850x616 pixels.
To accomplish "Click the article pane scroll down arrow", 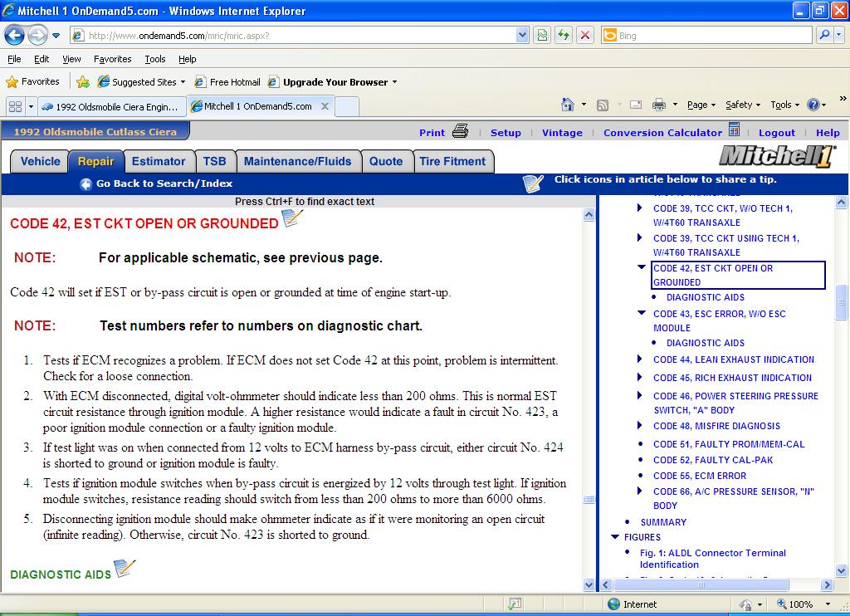I will (x=589, y=584).
